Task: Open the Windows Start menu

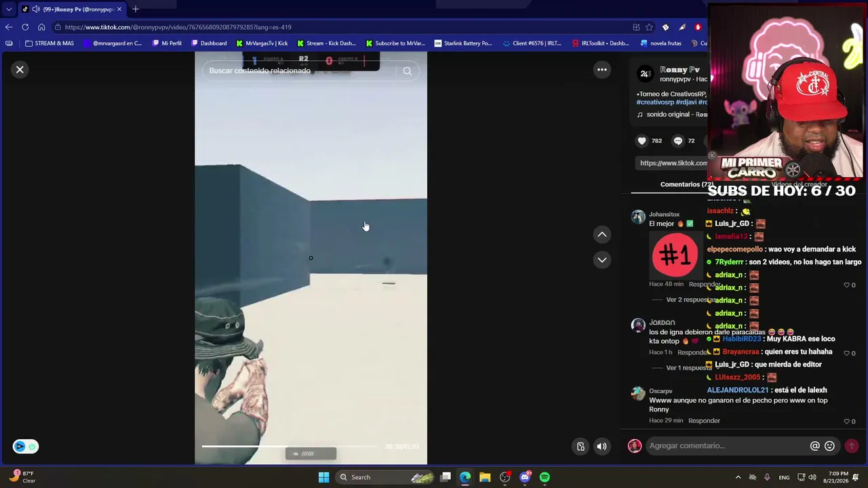Action: [323, 477]
